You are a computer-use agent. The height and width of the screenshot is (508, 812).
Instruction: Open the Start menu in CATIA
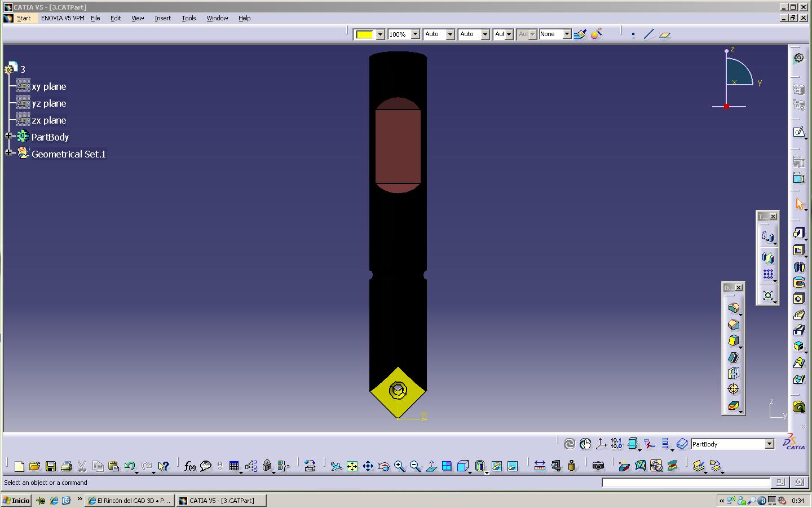(24, 18)
